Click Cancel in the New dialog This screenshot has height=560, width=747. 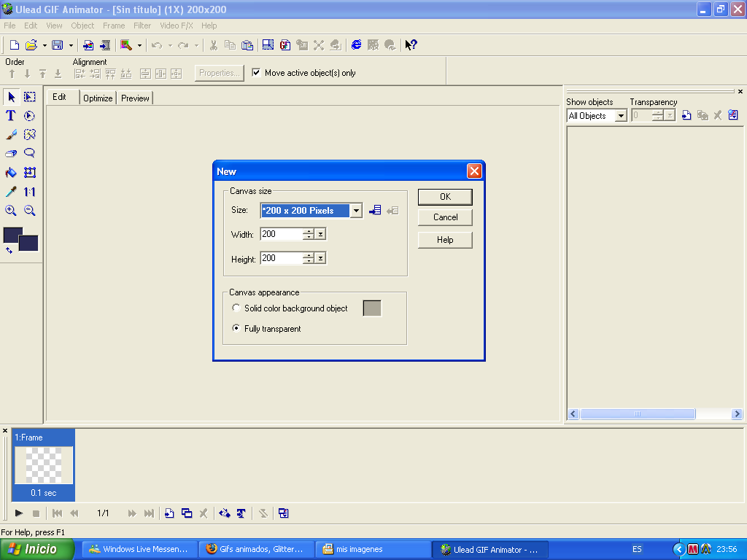pyautogui.click(x=445, y=217)
